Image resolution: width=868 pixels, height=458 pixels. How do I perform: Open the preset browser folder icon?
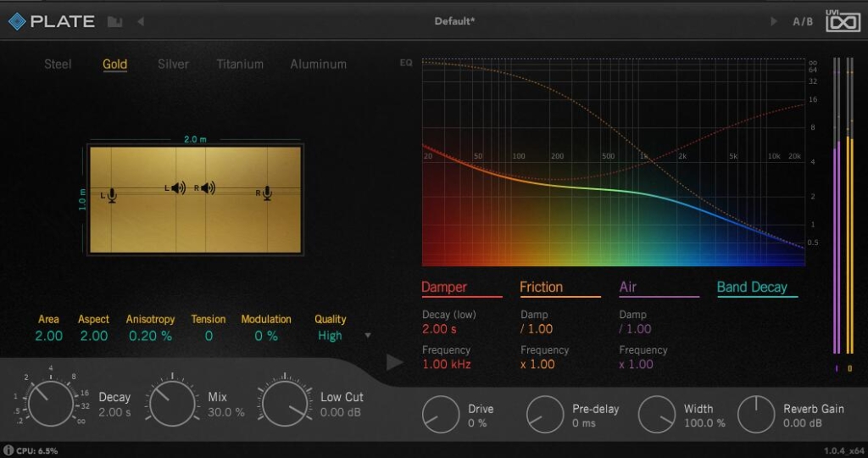[x=114, y=21]
